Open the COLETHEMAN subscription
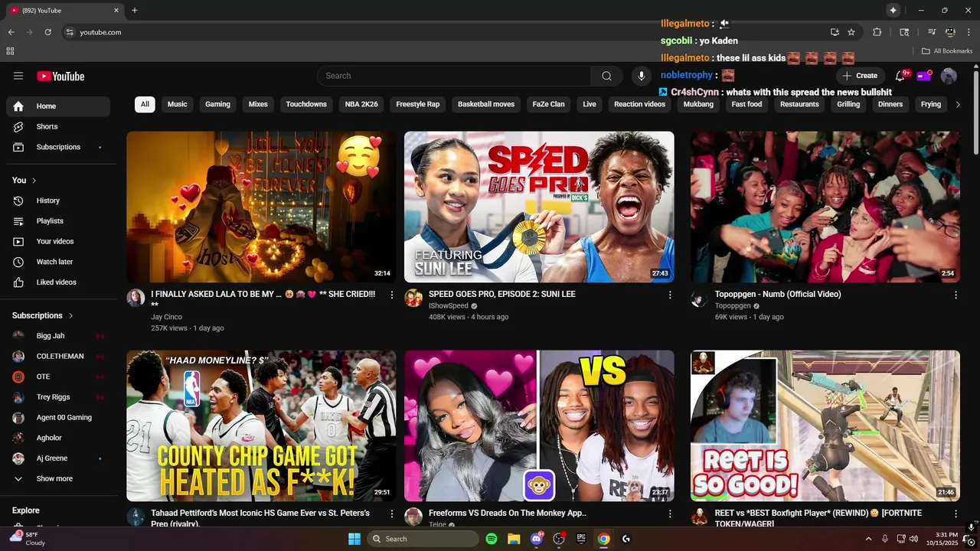The height and width of the screenshot is (551, 980). tap(58, 357)
